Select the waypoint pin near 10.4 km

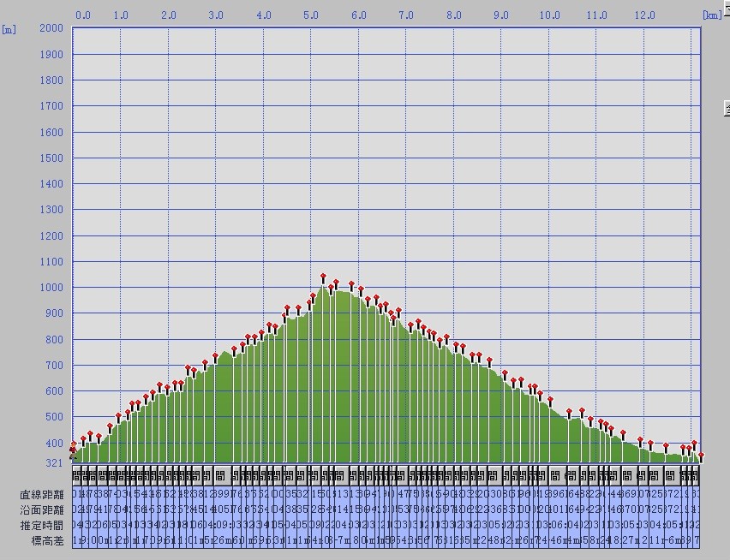[x=569, y=412]
